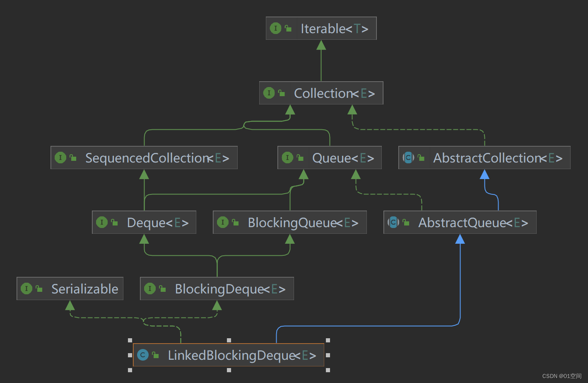Select the Iterable<T> node label
This screenshot has height=383, width=588.
[335, 29]
